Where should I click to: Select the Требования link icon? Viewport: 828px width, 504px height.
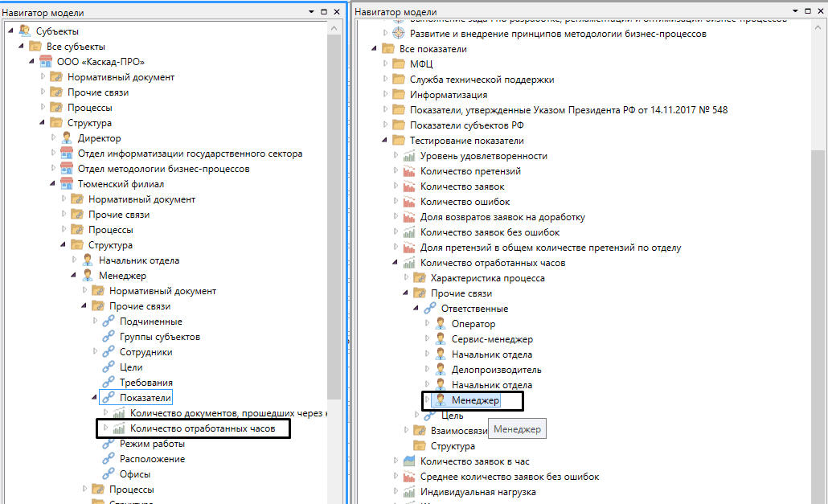coord(109,382)
